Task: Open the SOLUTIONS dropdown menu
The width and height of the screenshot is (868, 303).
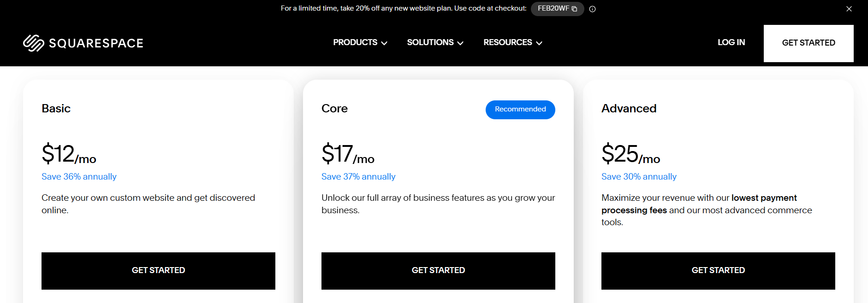Action: click(x=430, y=42)
